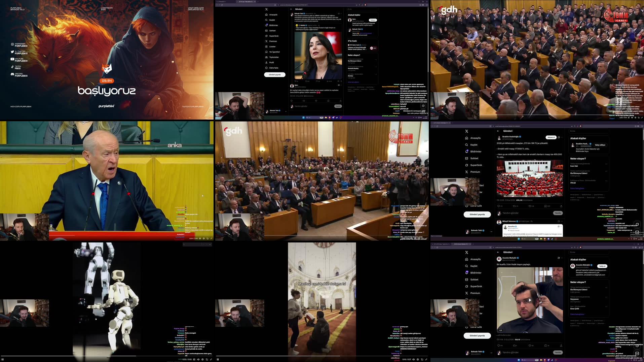Image resolution: width=644 pixels, height=362 pixels.
Task: Open Listeler in the X sidebar
Action: 272,46
